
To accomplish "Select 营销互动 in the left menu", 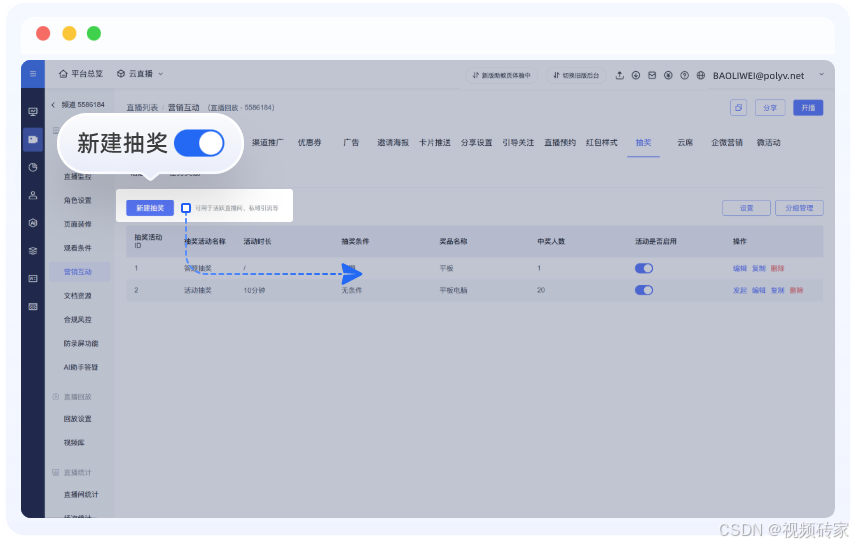I will 79,272.
